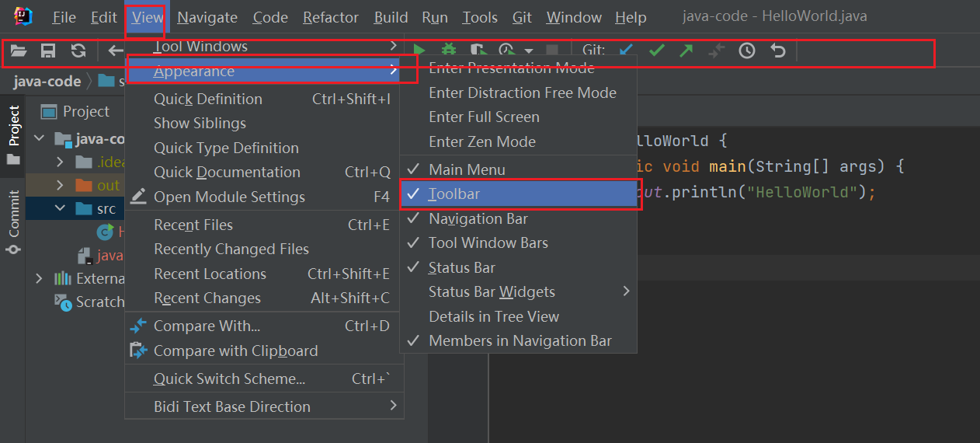Uncheck Navigation Bar in the Appearance submenu
The image size is (980, 443).
click(478, 218)
